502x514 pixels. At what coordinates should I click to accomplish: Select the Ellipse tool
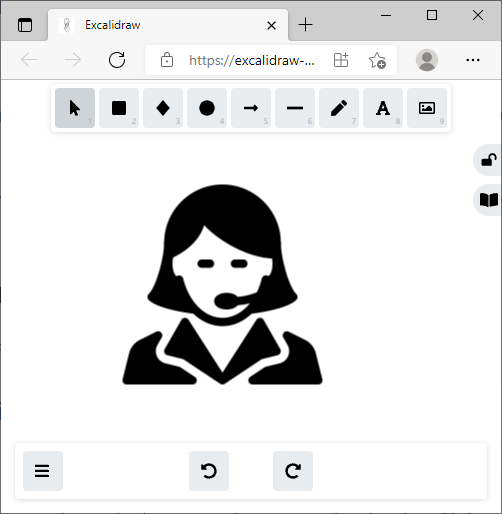(x=207, y=108)
